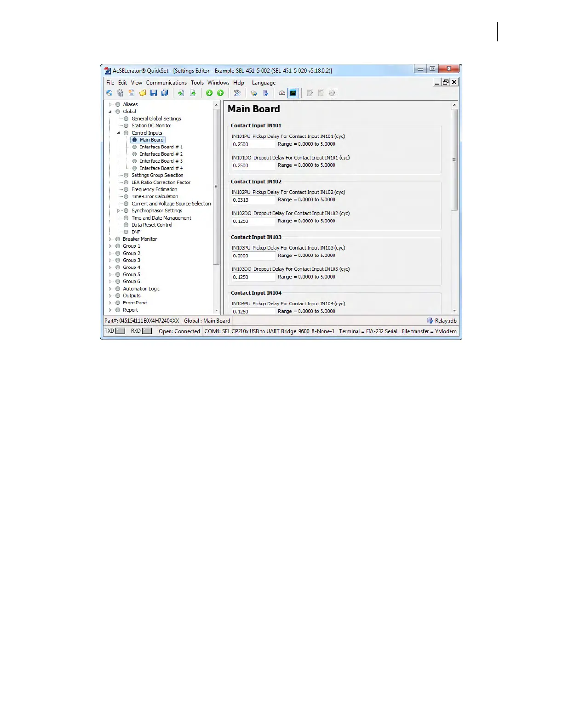Click the first green-arrow document icon after Save All
The width and height of the screenshot is (563, 728).
tap(181, 93)
